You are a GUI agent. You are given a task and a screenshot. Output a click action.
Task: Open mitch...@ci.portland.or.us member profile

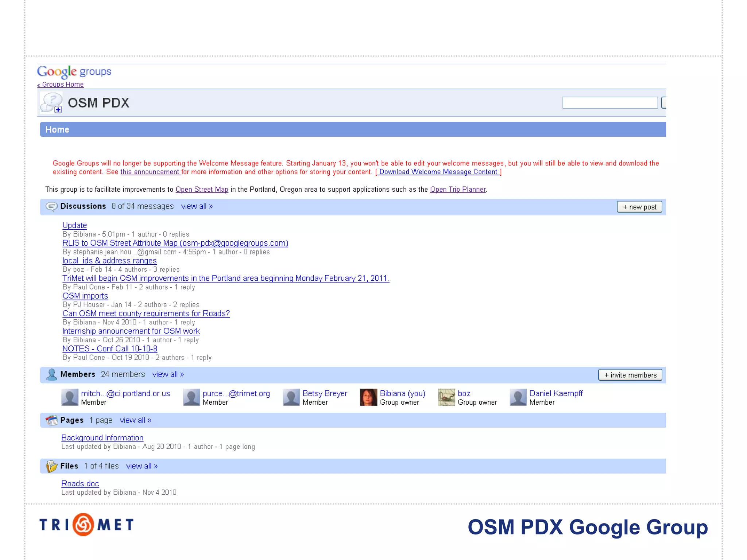tap(125, 394)
